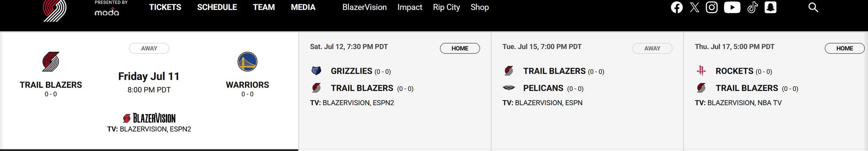Open the TEAM menu
The width and height of the screenshot is (868, 151).
(264, 7)
